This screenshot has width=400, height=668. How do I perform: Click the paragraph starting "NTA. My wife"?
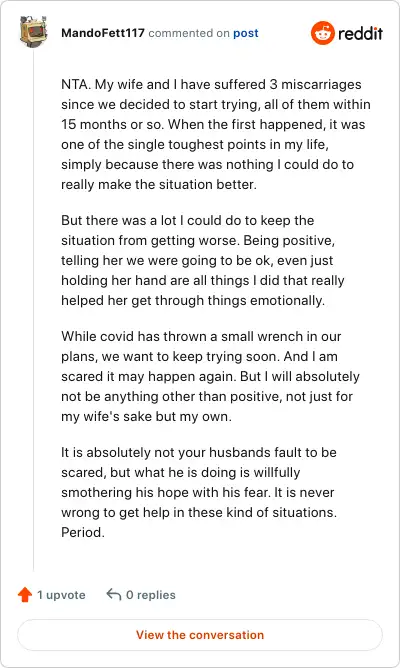click(216, 134)
